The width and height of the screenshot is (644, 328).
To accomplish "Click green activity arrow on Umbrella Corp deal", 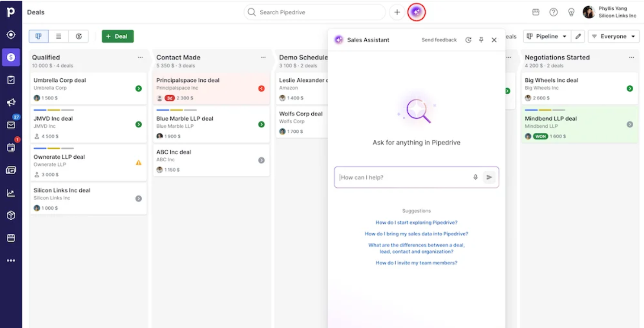I will [139, 88].
